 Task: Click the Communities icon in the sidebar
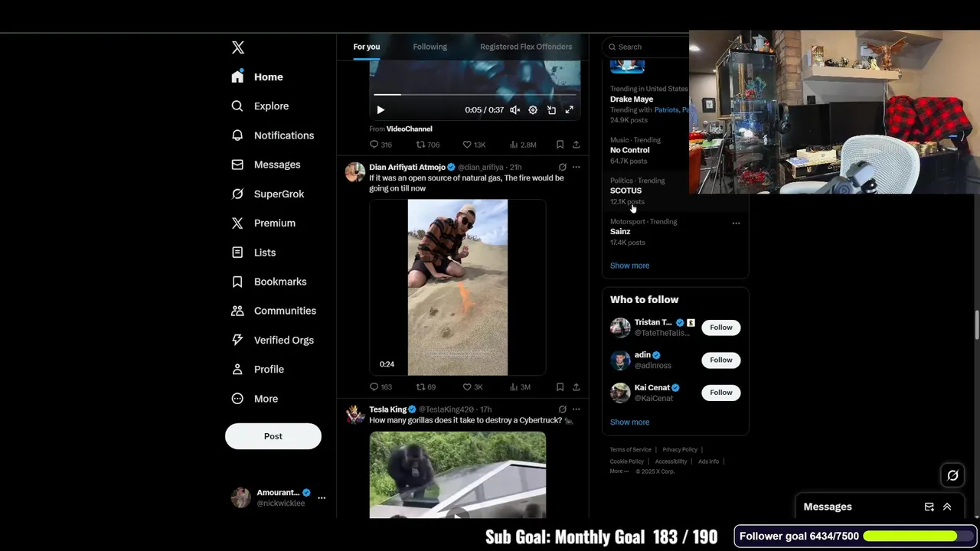(x=237, y=311)
